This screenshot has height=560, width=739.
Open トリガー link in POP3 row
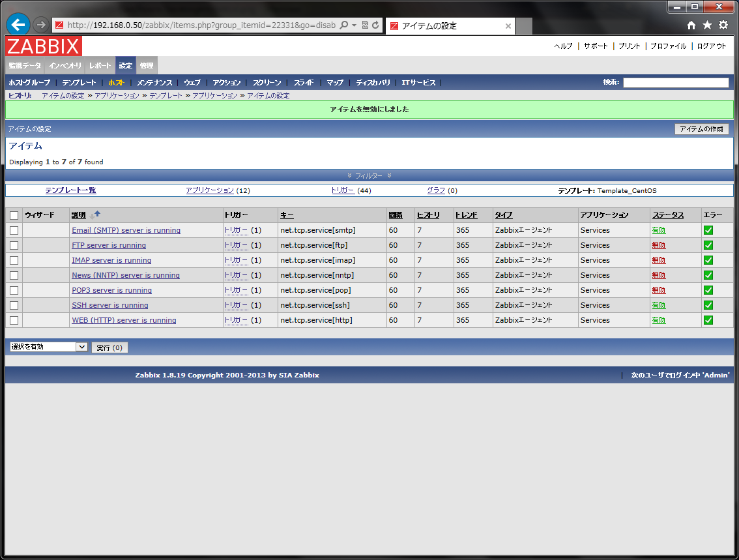[x=236, y=290]
